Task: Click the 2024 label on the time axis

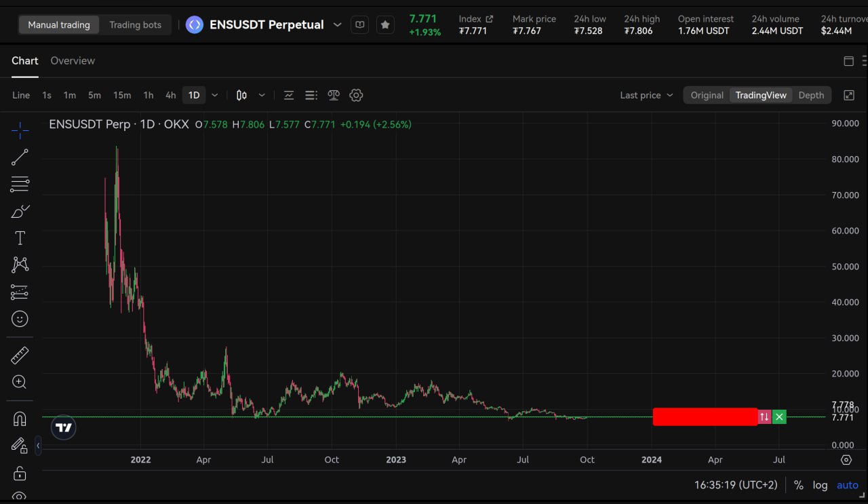Action: point(652,460)
